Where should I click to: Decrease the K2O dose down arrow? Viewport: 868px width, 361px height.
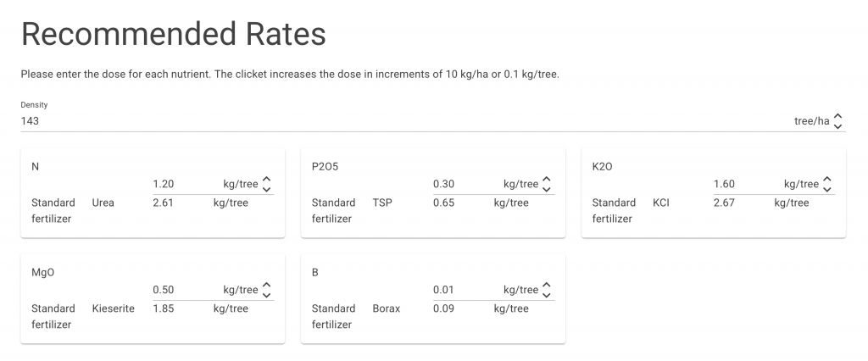827,189
